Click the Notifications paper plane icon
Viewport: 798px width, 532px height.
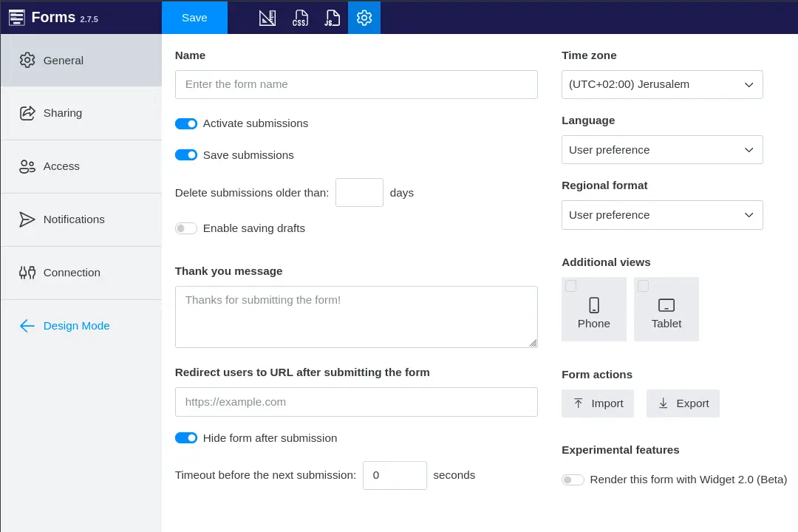pos(27,219)
